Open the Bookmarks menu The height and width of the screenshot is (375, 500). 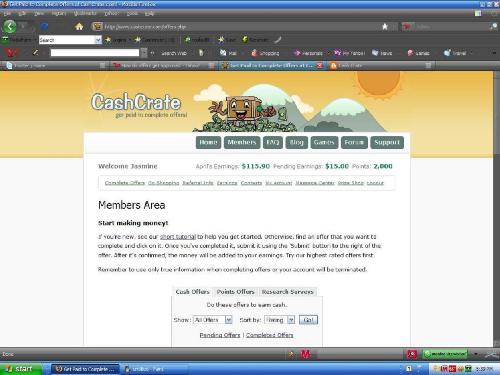click(x=85, y=13)
